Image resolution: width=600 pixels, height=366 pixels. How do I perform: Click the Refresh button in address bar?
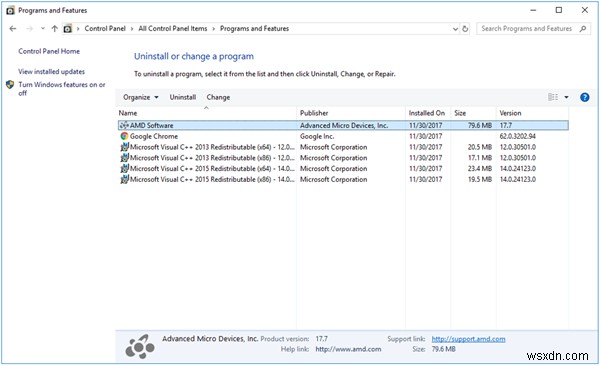pos(465,29)
